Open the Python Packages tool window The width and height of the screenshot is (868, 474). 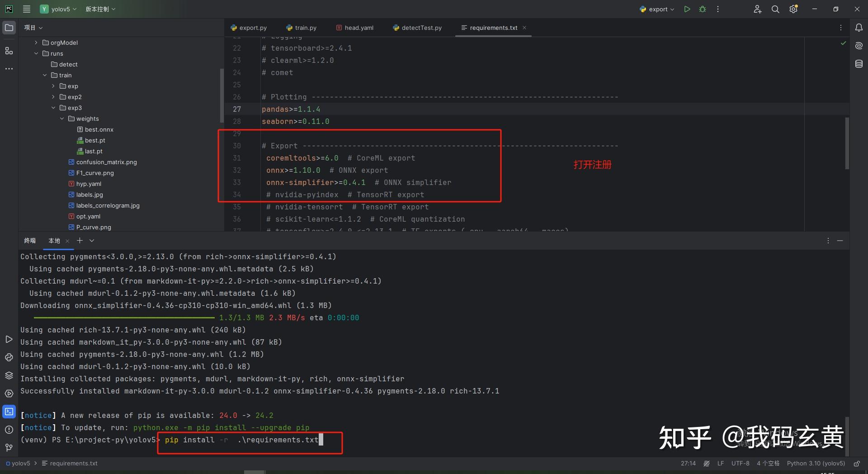(9, 375)
